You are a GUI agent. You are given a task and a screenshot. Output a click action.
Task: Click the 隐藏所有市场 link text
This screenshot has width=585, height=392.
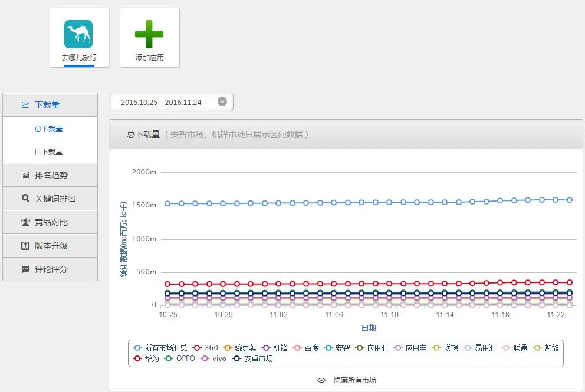(355, 380)
